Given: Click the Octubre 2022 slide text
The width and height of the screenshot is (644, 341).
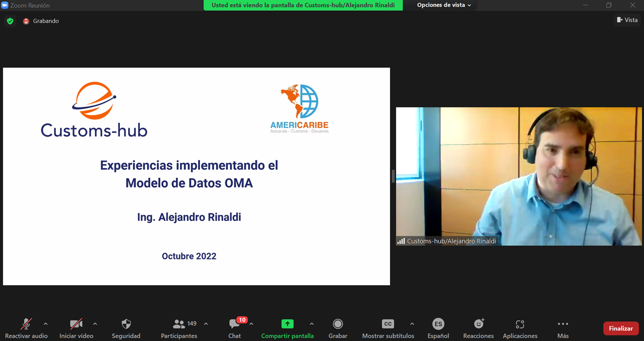Looking at the screenshot, I should click(x=189, y=256).
